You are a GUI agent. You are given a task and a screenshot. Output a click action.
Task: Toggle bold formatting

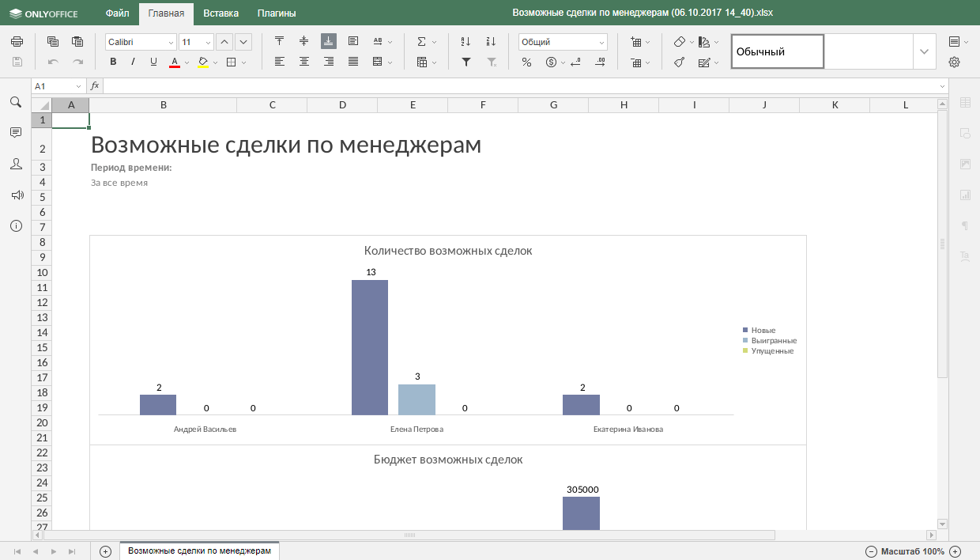113,62
